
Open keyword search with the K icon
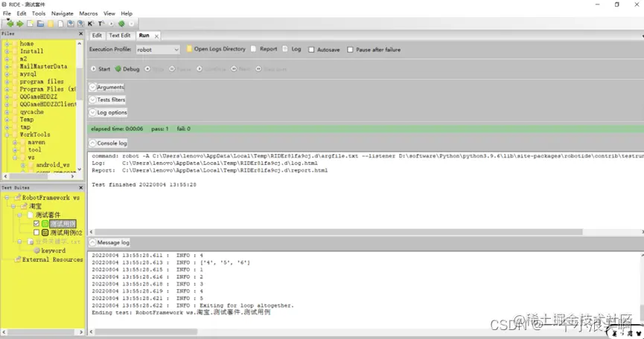coord(91,24)
